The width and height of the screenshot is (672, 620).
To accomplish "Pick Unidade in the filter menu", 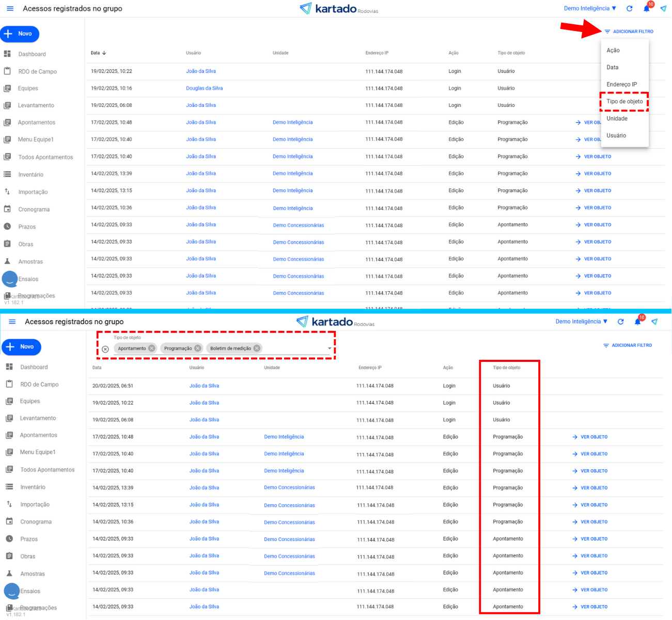I will tap(617, 119).
